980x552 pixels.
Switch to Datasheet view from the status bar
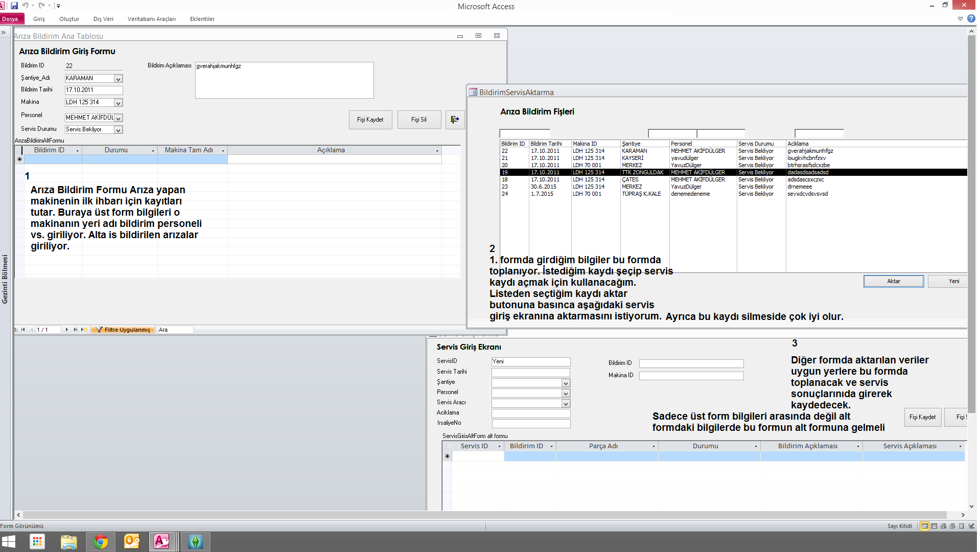934,526
